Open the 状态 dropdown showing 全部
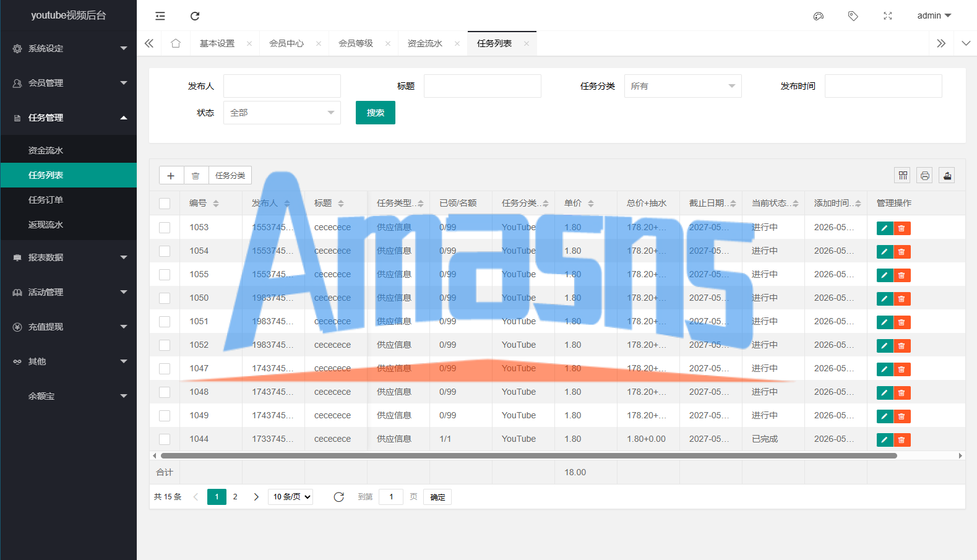 pos(282,113)
